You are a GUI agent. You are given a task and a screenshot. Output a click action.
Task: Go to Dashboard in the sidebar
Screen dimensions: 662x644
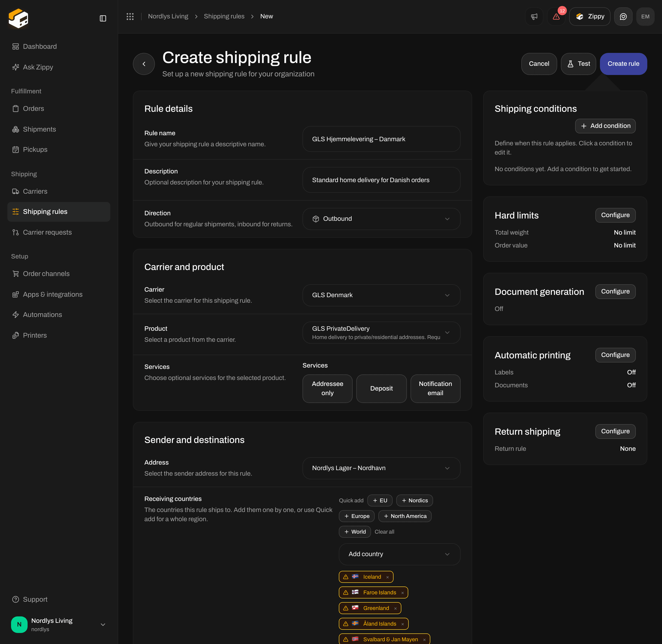tap(59, 46)
